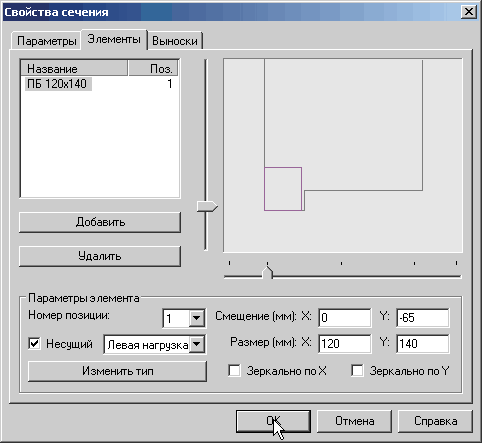
Task: Click the Размер Y field showing 140
Action: [423, 344]
